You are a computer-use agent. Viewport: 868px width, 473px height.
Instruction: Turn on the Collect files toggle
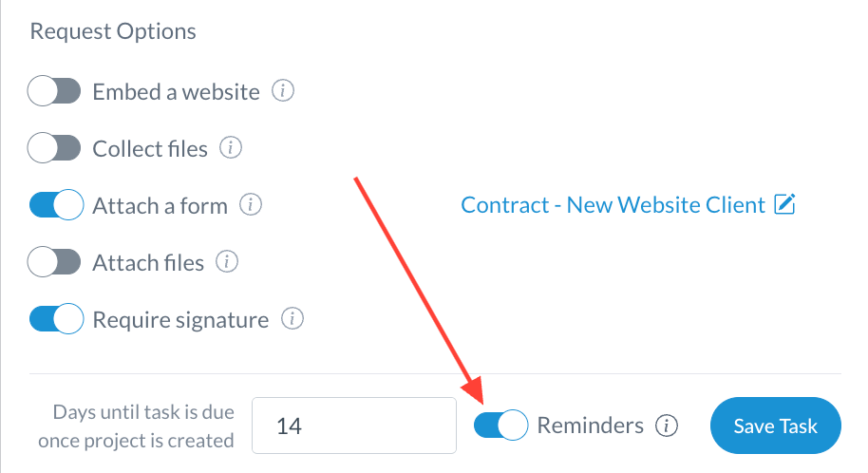click(x=54, y=149)
